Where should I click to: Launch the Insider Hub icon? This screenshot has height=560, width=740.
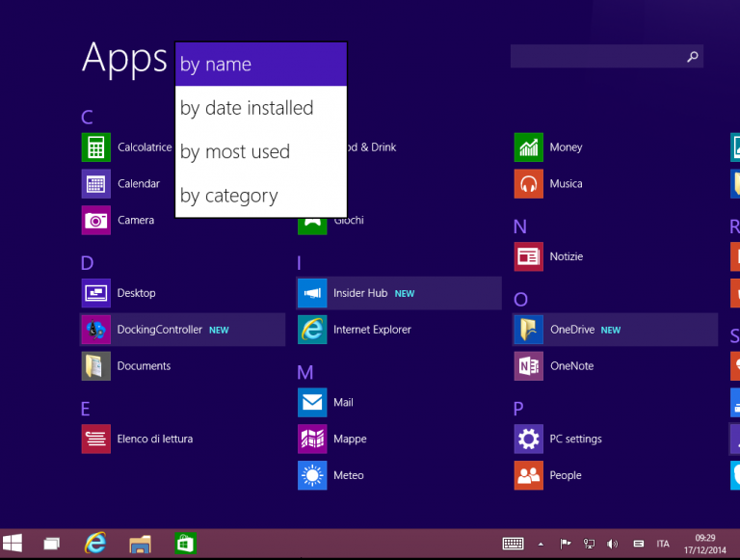(312, 293)
